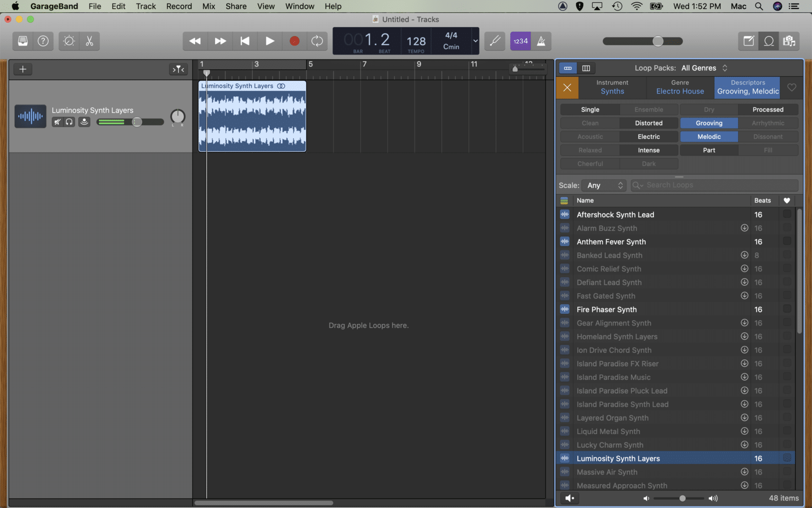Solo the Luminosity Synth Layers track via headphones icon
812x508 pixels.
pyautogui.click(x=69, y=122)
